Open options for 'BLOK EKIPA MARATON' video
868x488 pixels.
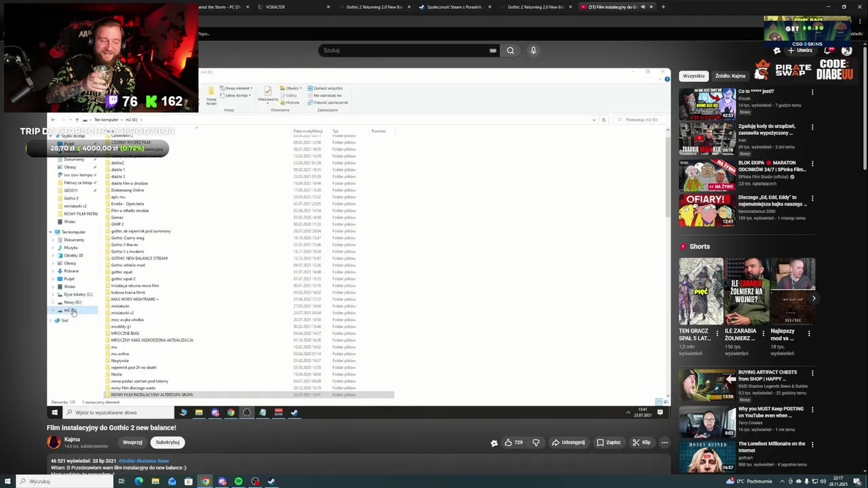pyautogui.click(x=812, y=163)
